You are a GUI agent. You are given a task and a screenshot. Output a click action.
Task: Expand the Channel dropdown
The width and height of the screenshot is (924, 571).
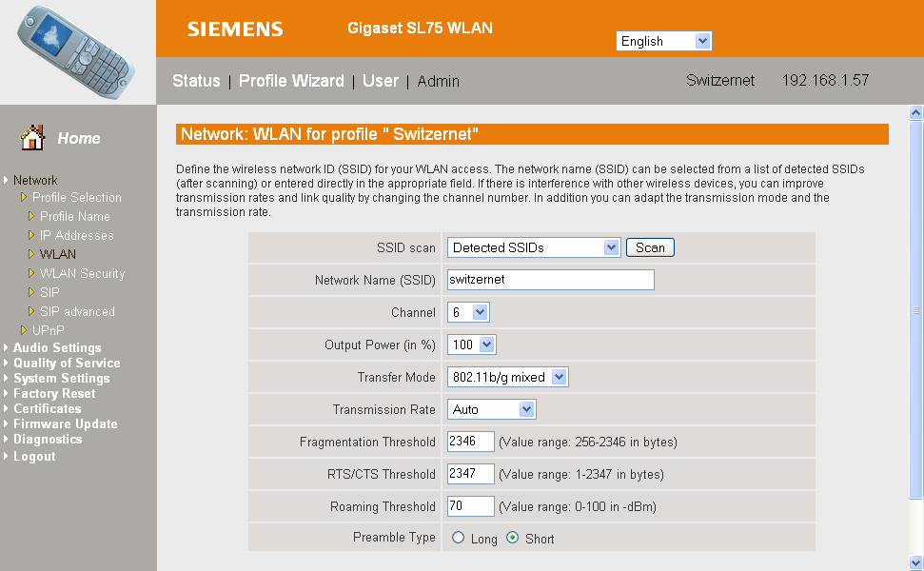(x=468, y=312)
